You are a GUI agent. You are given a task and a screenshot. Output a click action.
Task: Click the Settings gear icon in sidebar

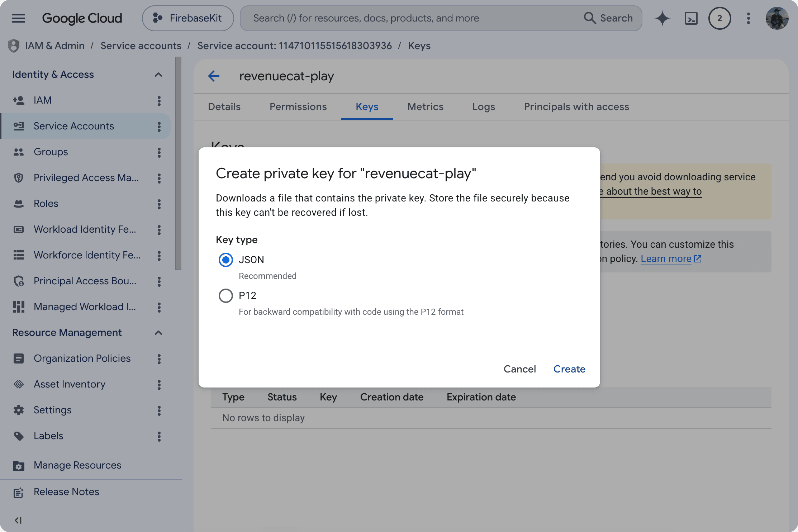click(19, 410)
